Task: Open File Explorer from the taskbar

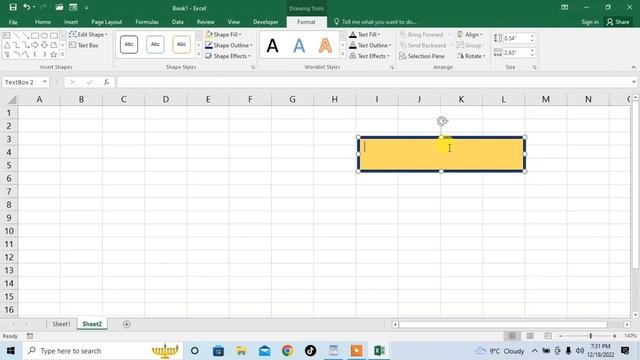Action: coord(241,351)
